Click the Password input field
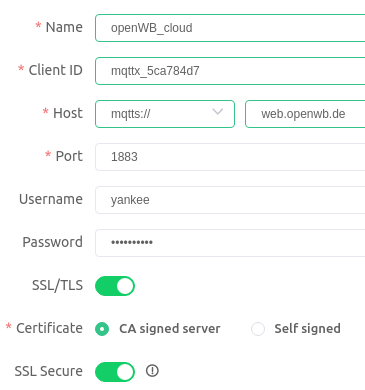 (x=230, y=243)
